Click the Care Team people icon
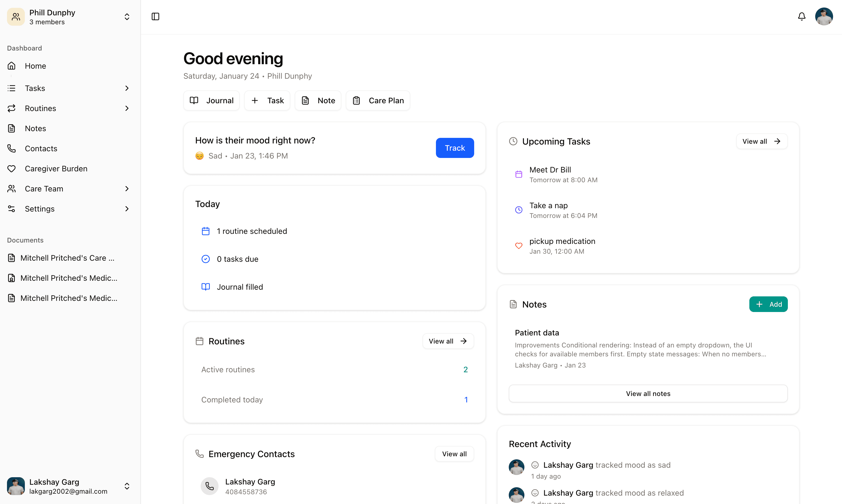Screen dimensions: 842x504 click(11, 188)
